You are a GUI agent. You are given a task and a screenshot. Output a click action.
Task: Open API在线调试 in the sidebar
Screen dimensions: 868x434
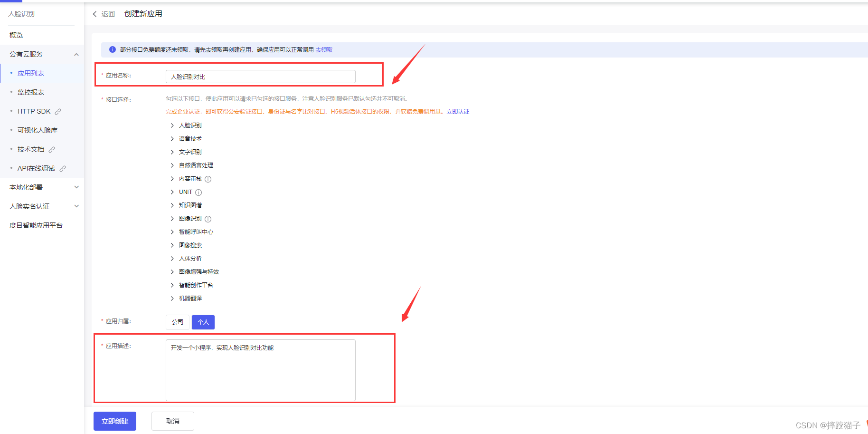click(36, 168)
